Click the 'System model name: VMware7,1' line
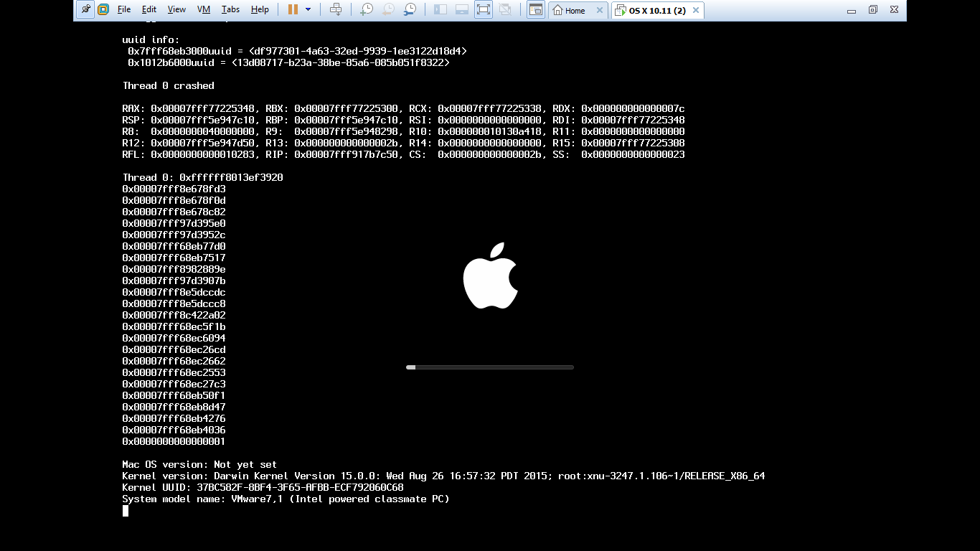Image resolution: width=980 pixels, height=551 pixels. coord(286,499)
